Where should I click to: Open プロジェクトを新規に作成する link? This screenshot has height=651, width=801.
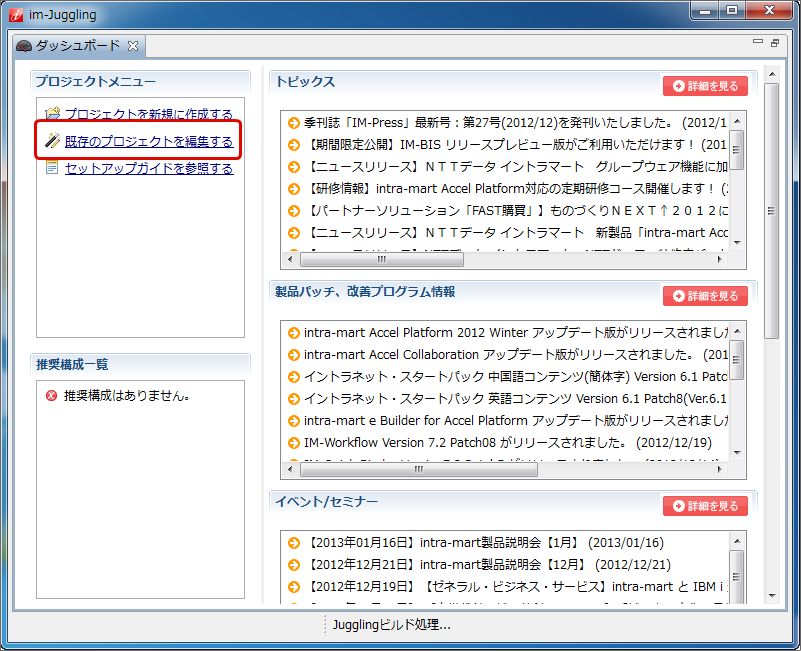coord(149,114)
